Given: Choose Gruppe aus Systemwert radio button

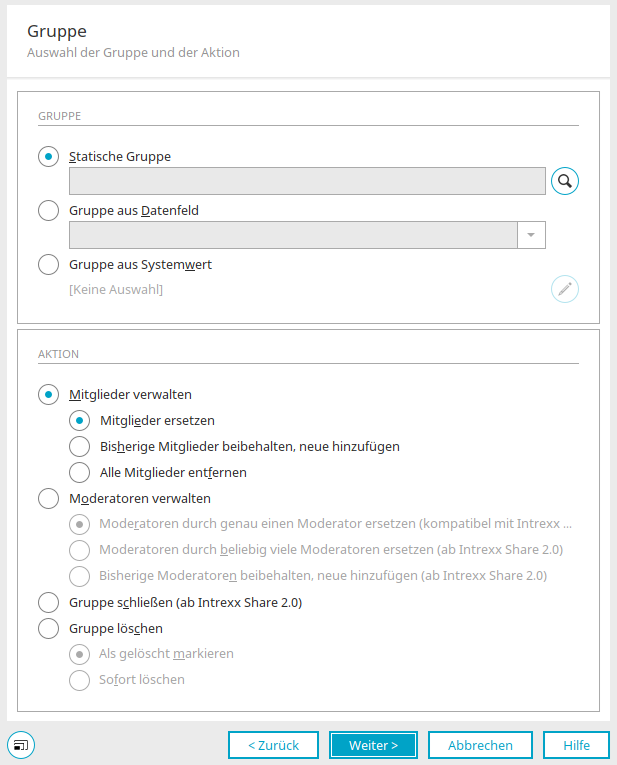Looking at the screenshot, I should click(x=48, y=264).
